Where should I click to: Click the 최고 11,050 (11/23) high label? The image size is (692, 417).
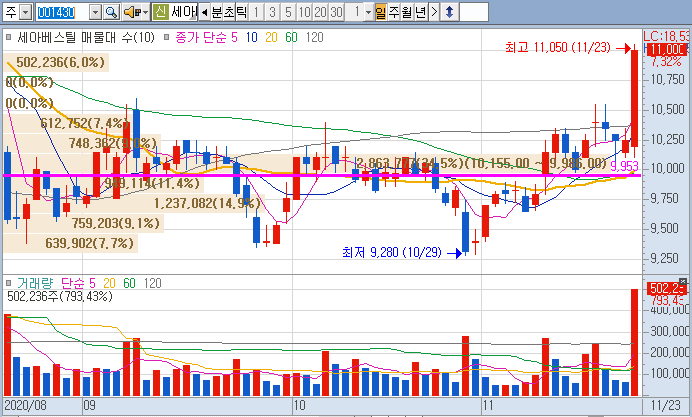click(558, 47)
